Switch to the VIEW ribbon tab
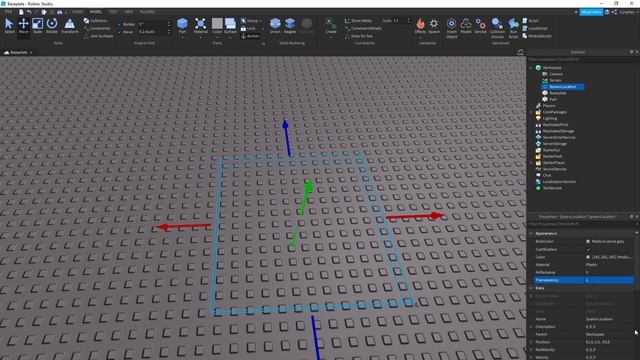 128,12
